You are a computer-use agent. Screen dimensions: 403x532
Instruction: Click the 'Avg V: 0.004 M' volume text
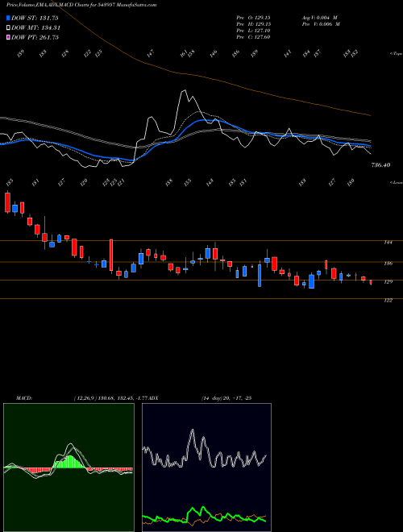coord(320,17)
